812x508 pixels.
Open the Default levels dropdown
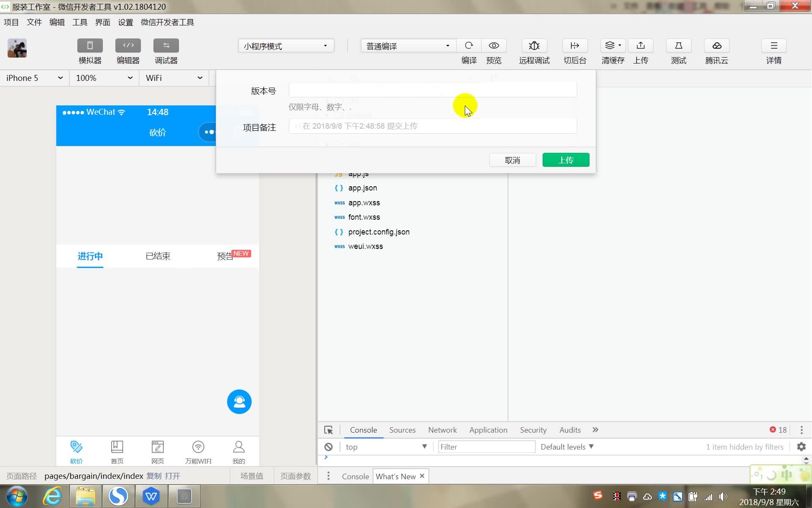(566, 447)
